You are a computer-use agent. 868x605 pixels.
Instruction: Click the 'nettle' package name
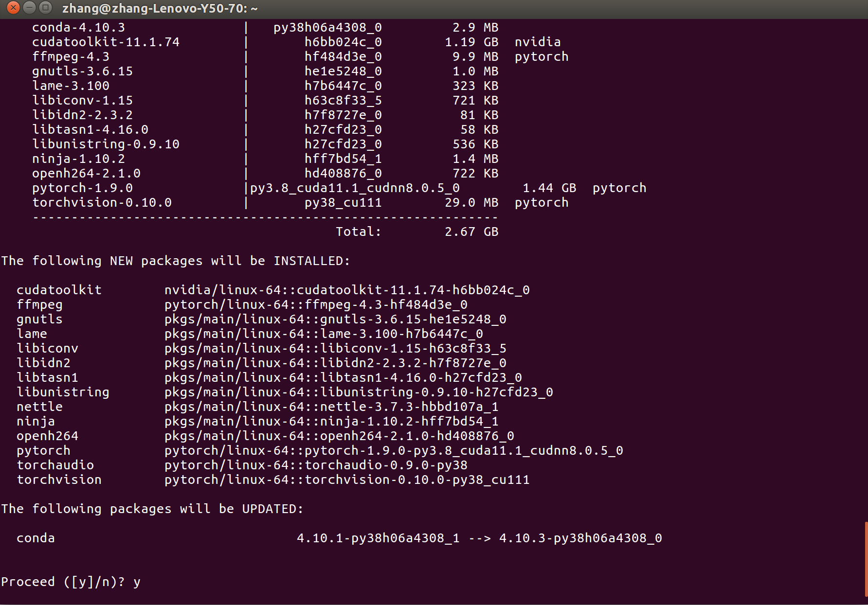point(39,407)
